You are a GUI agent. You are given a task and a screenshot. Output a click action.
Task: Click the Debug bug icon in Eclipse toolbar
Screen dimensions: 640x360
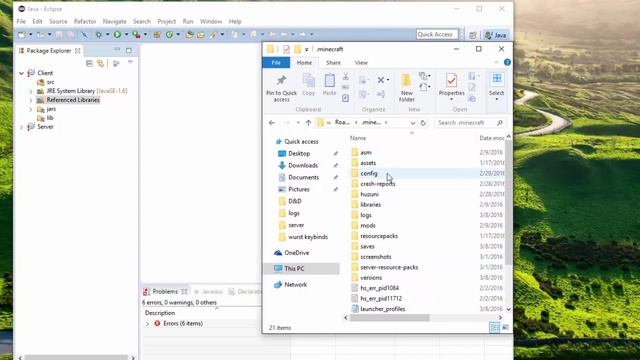coord(99,35)
